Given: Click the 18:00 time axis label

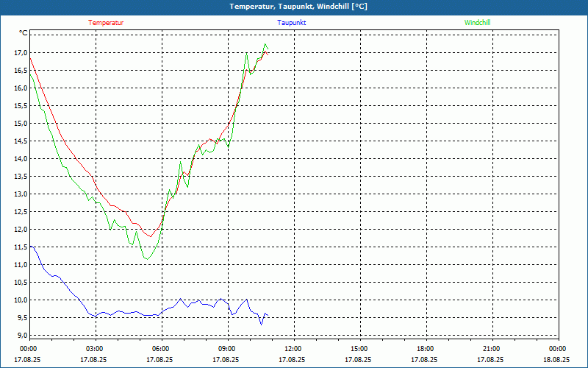Looking at the screenshot, I should point(425,349).
